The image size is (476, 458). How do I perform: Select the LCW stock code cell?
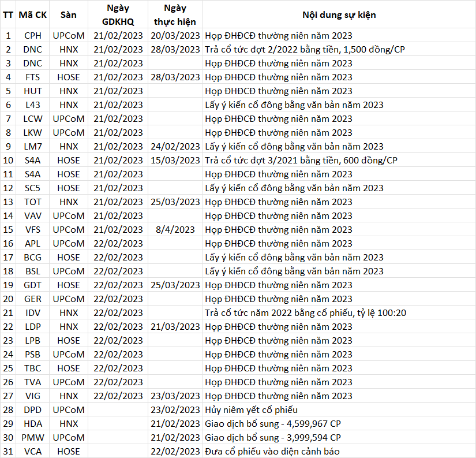tap(32, 119)
